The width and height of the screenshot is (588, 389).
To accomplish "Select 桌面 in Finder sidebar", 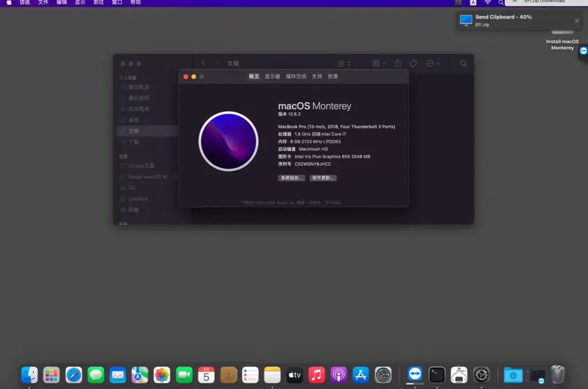I will point(147,120).
